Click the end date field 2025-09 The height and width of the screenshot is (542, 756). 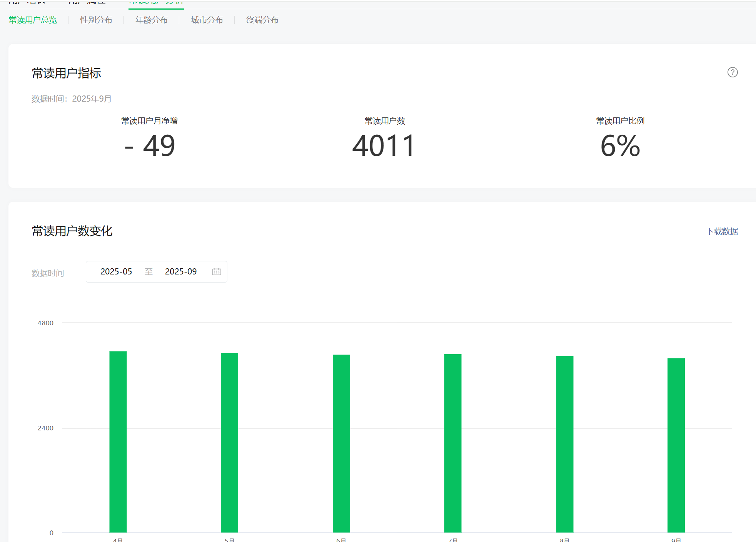click(181, 272)
